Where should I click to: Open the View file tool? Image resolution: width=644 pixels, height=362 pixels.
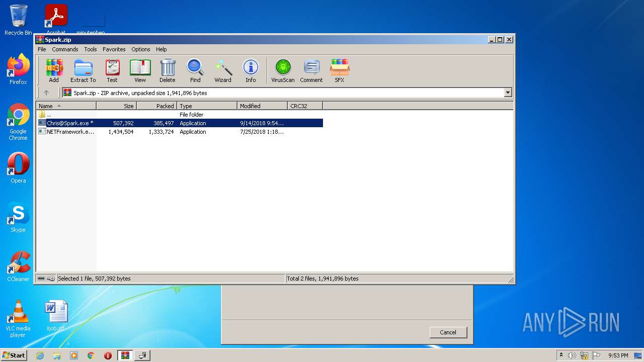pyautogui.click(x=140, y=70)
